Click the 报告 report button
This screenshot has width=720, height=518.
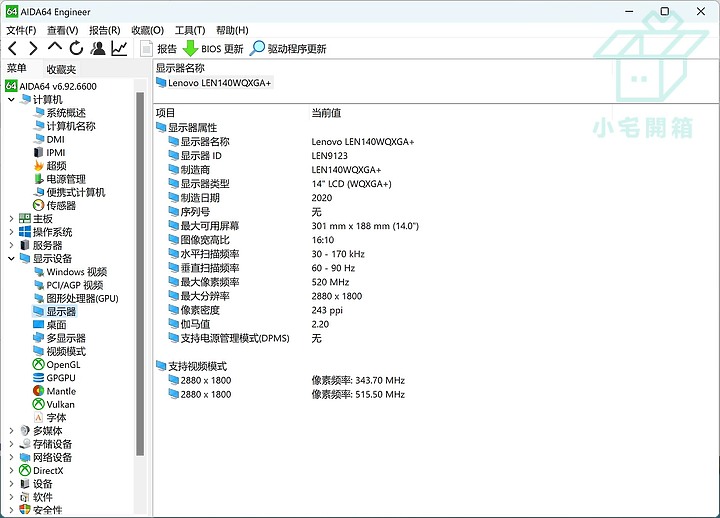158,49
